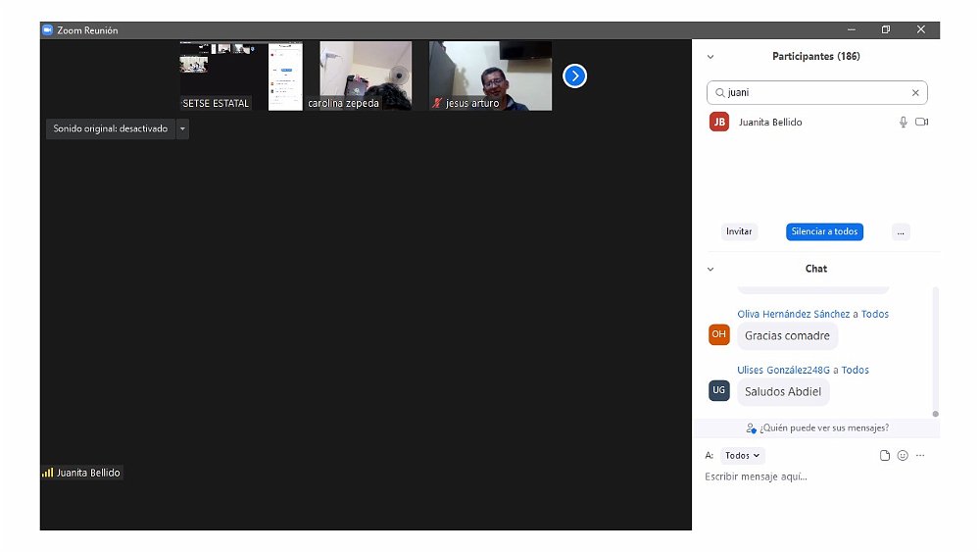Click the Invitar button
Image resolution: width=980 pixels, height=552 pixels.
point(739,232)
